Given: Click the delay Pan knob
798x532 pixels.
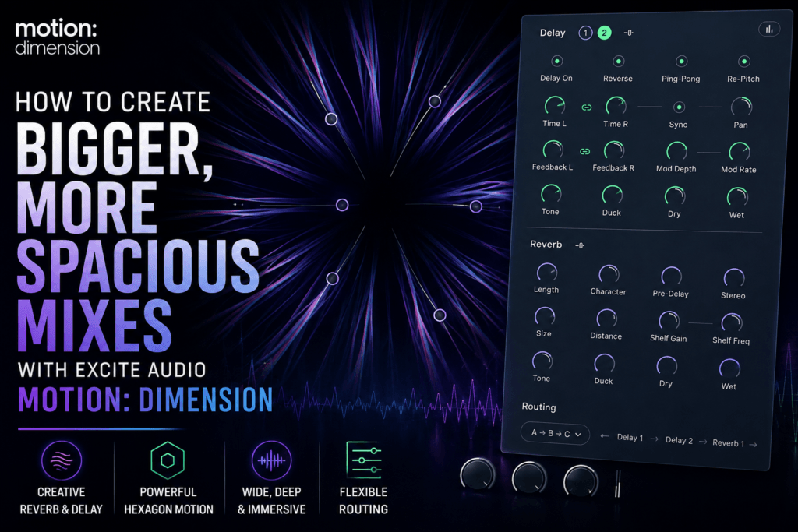Looking at the screenshot, I should [x=741, y=107].
